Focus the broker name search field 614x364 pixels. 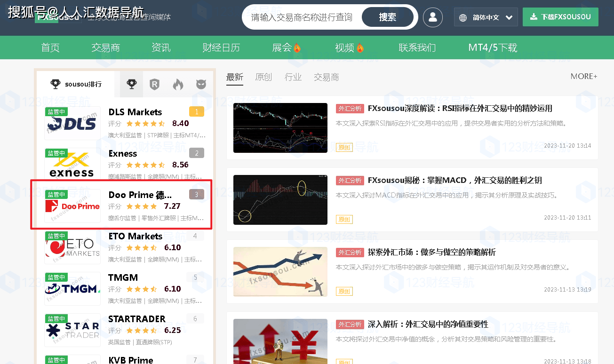(x=302, y=17)
